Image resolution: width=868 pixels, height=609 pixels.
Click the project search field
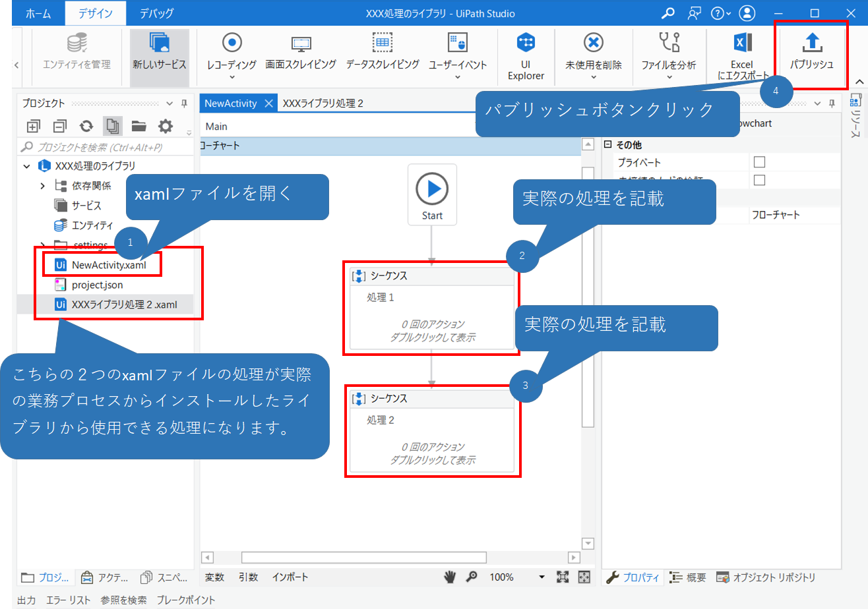pos(106,147)
